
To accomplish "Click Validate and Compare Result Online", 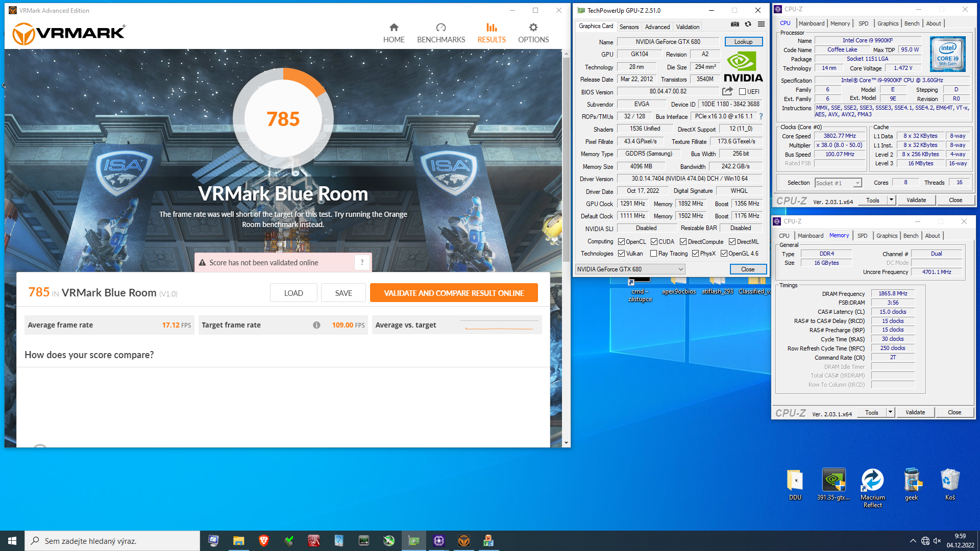I will [454, 293].
